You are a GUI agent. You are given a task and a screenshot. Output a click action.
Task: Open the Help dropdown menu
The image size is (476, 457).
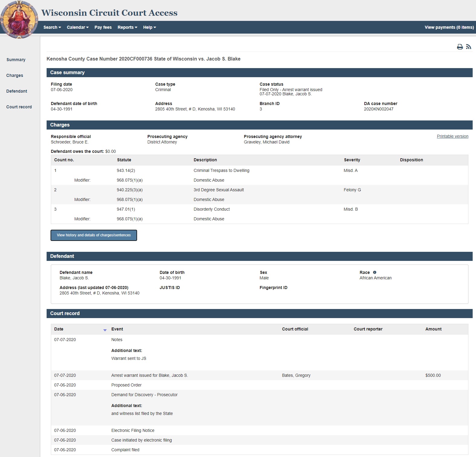[149, 27]
